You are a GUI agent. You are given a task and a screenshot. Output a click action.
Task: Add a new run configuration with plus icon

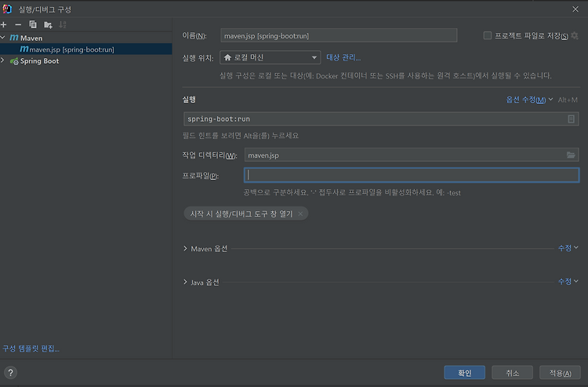point(4,25)
